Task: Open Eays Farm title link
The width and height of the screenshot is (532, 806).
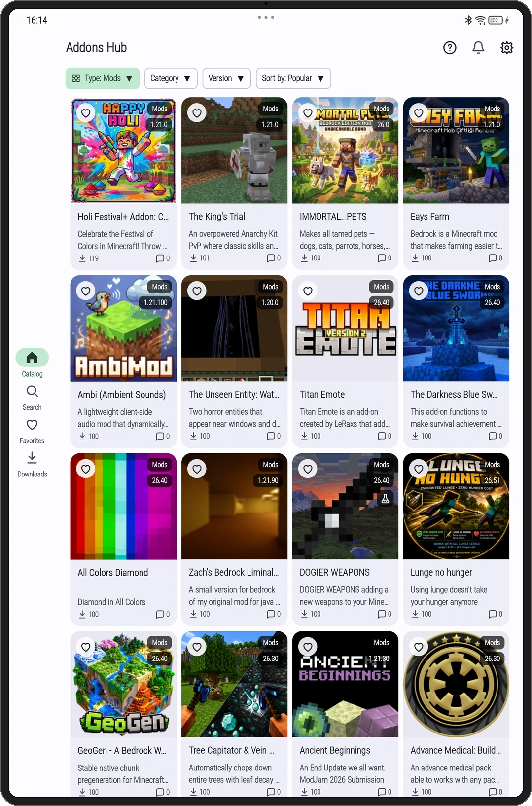Action: (430, 217)
